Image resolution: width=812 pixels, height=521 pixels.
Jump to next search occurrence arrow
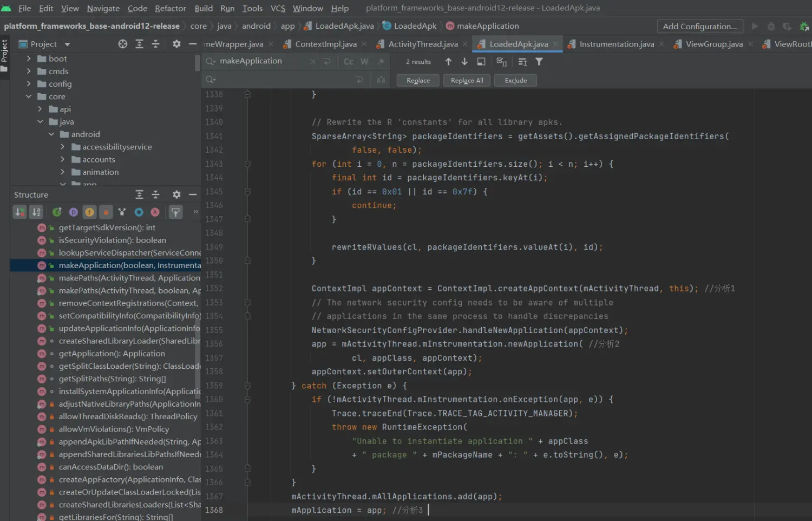pos(464,62)
